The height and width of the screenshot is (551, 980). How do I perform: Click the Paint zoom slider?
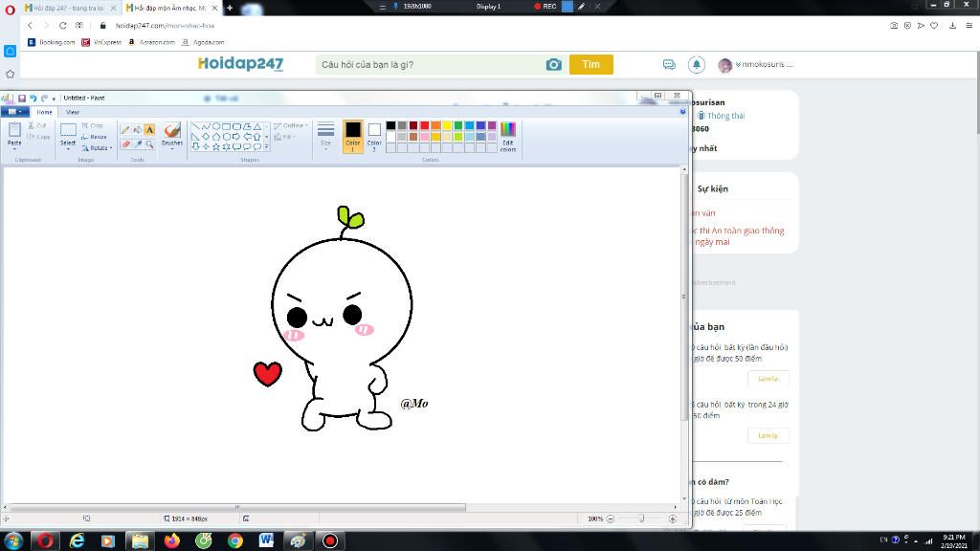(641, 518)
